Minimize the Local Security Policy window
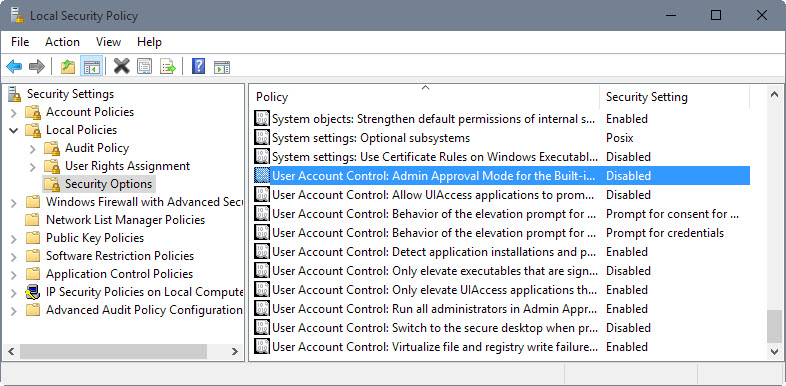 (671, 15)
